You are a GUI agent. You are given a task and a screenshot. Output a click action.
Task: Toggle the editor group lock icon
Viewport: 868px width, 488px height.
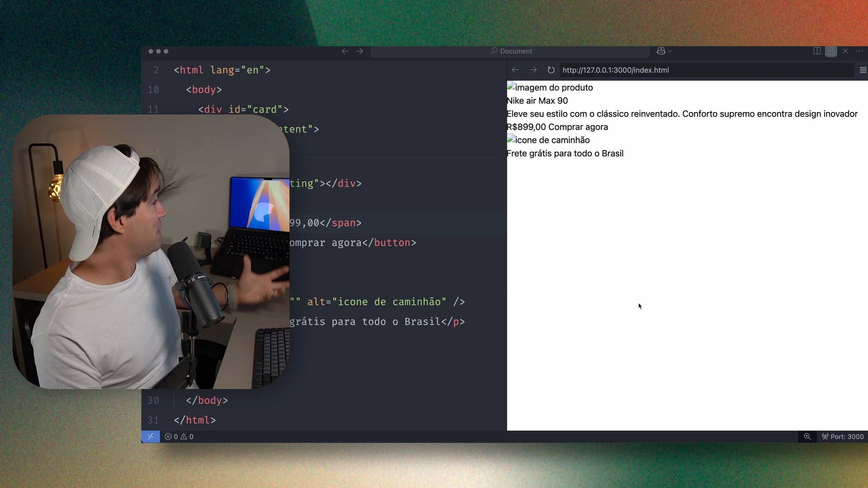point(831,51)
